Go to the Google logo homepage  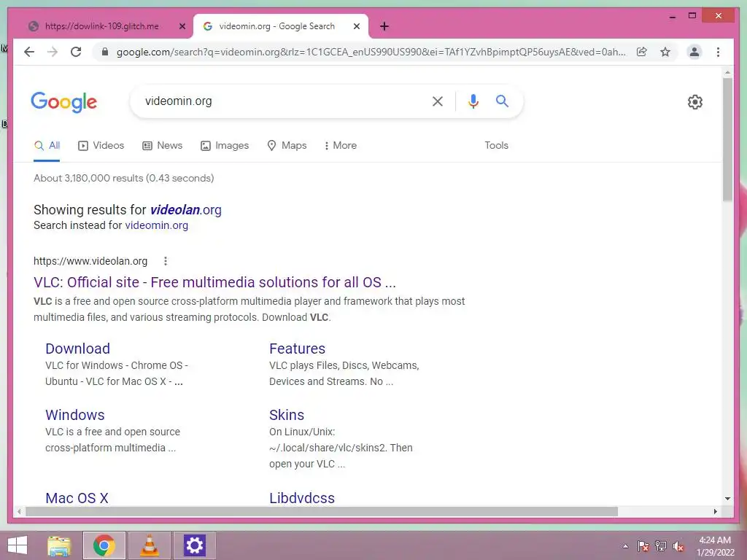[x=64, y=102]
